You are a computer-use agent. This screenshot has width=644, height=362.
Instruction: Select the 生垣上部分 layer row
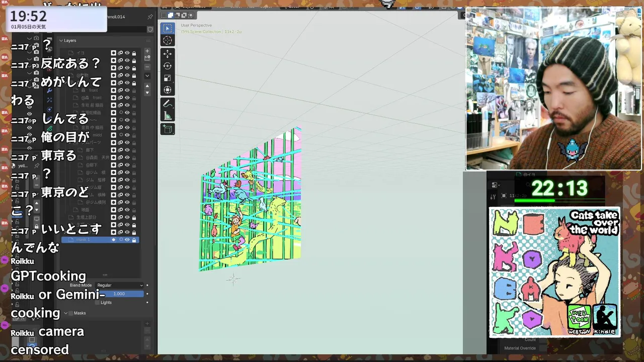click(100, 217)
